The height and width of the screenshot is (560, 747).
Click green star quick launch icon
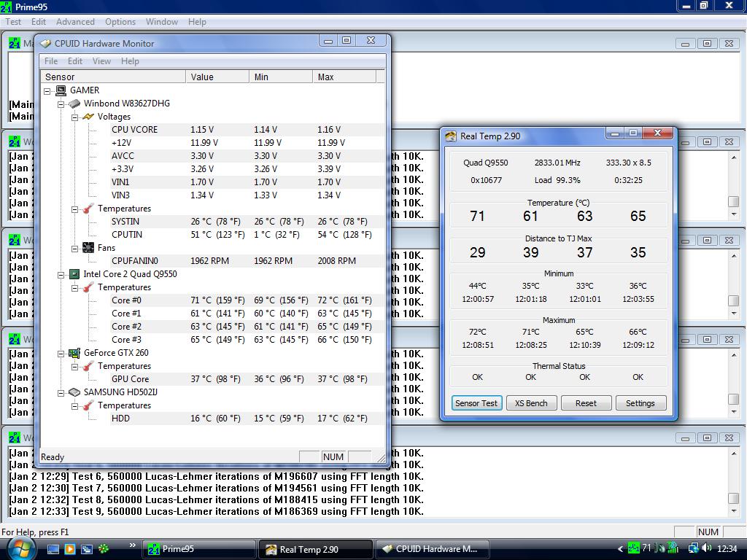pyautogui.click(x=104, y=549)
